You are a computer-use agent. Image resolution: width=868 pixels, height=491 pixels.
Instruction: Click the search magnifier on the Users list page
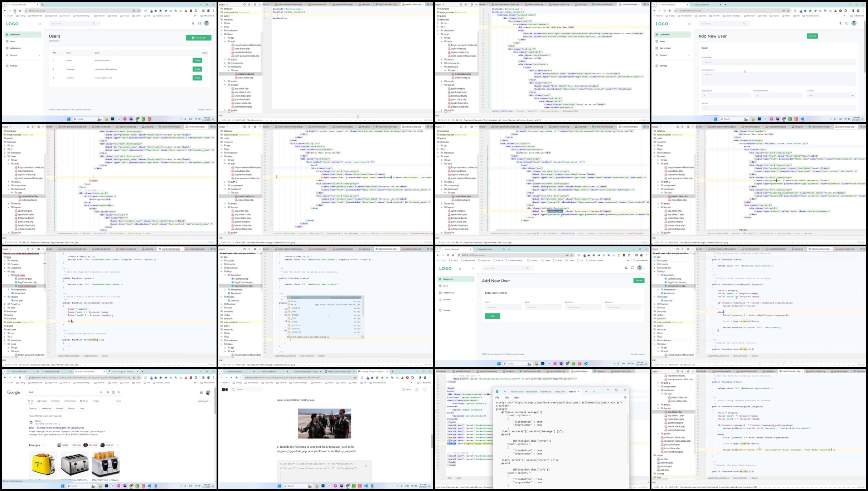[94, 24]
